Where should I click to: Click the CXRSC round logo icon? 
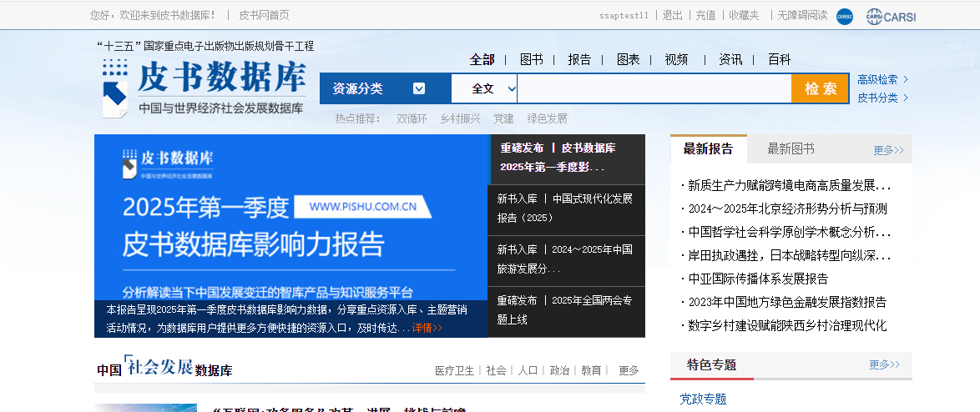(845, 16)
